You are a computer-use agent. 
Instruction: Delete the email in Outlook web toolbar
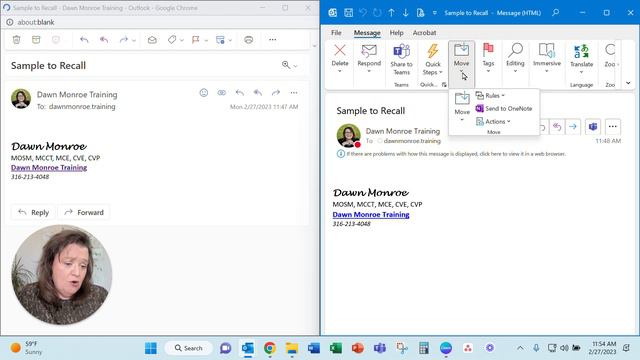[x=16, y=40]
